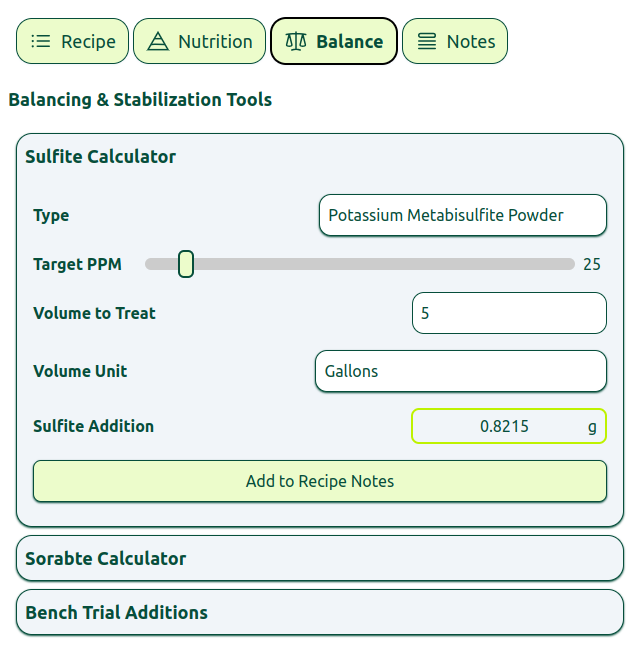
Task: Click the Balancing & Stabilization Tools heading
Action: (x=140, y=100)
